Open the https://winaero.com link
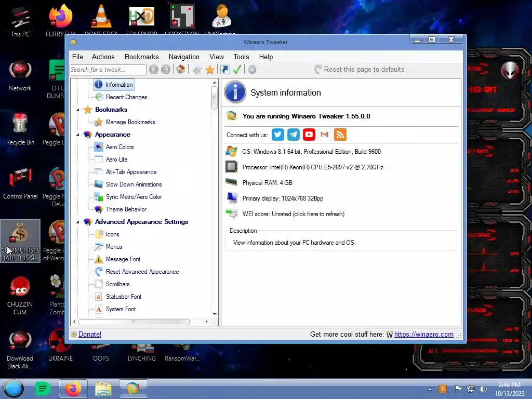Viewport: 532px width, 399px height. click(424, 335)
